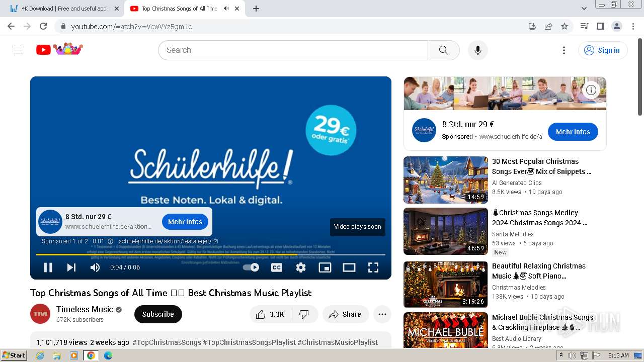Click the address bar URL

pos(131,27)
